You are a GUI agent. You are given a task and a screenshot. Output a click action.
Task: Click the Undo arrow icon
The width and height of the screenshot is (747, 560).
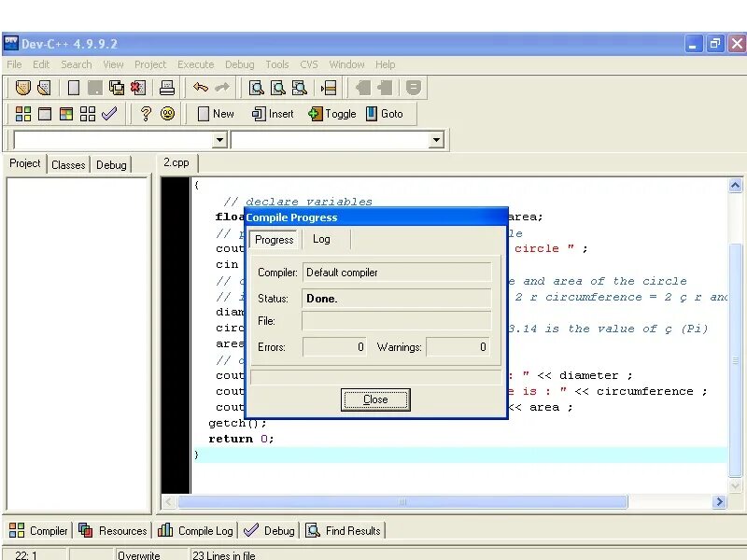pos(201,87)
